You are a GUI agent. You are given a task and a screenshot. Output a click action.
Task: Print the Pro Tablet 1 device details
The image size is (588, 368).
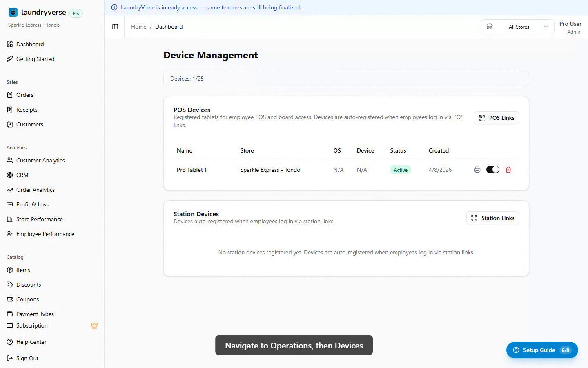(x=477, y=169)
